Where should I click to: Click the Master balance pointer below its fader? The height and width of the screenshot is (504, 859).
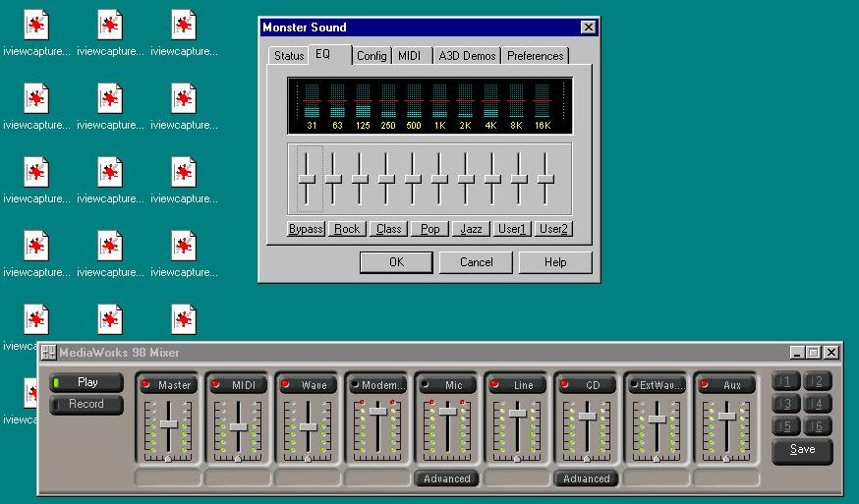(169, 459)
